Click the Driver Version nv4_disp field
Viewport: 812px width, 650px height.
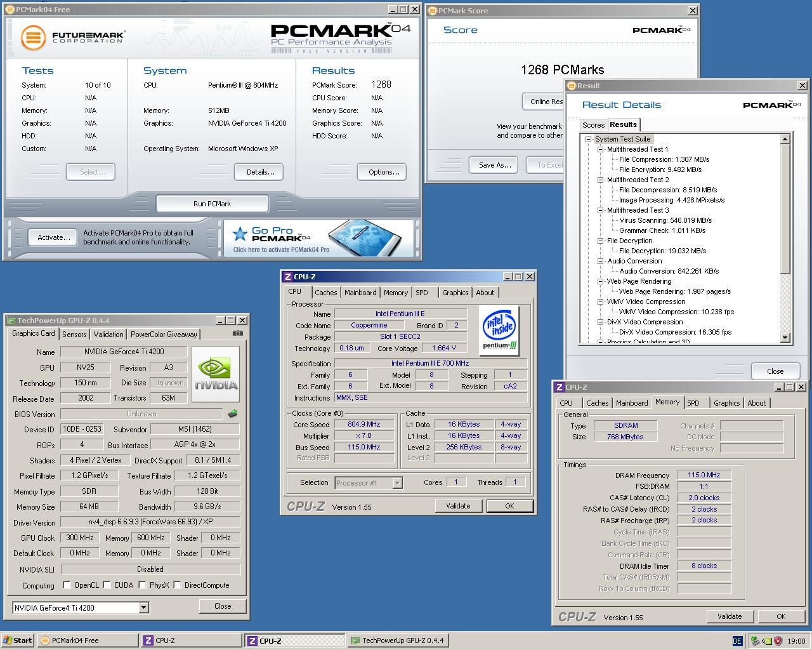[150, 522]
